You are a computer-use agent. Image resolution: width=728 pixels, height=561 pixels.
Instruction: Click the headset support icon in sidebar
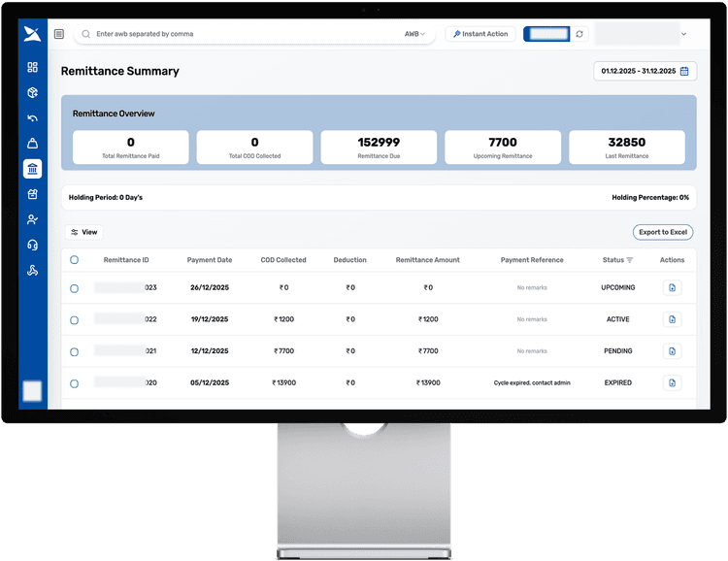click(x=33, y=245)
